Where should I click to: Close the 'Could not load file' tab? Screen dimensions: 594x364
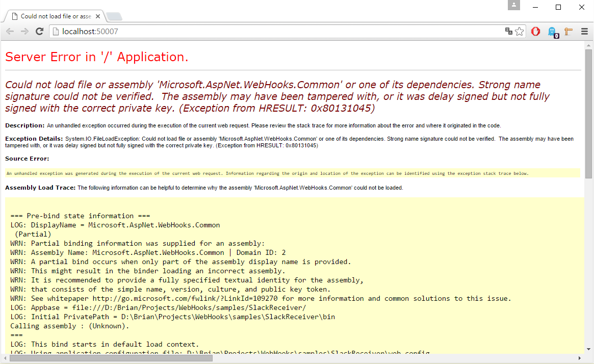coord(98,16)
